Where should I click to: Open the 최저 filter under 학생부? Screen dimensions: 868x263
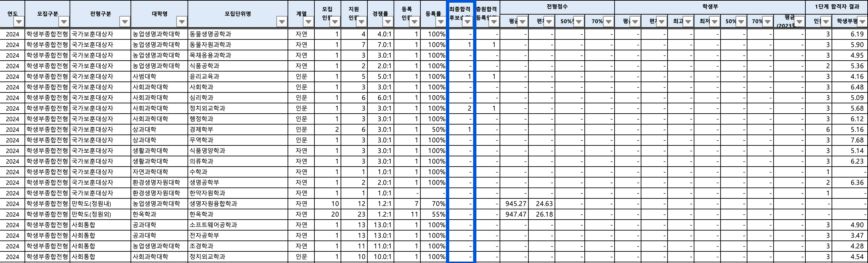click(x=715, y=22)
